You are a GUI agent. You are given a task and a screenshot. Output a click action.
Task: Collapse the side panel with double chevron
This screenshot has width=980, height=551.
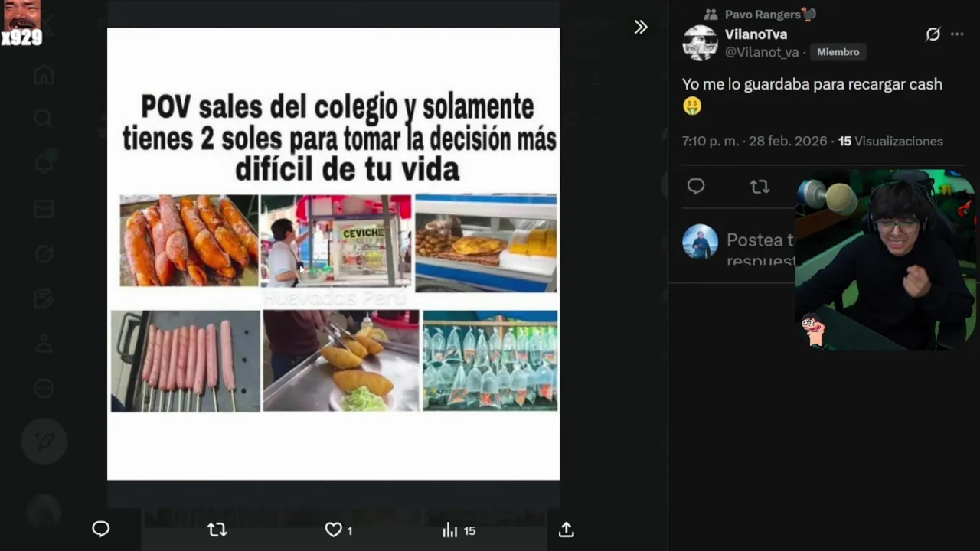pos(641,27)
